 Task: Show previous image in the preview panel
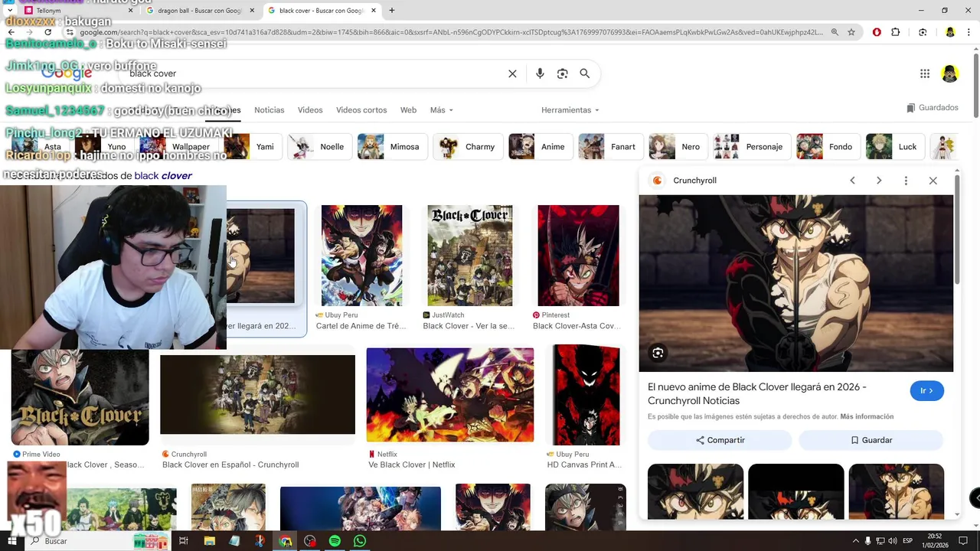pyautogui.click(x=852, y=181)
